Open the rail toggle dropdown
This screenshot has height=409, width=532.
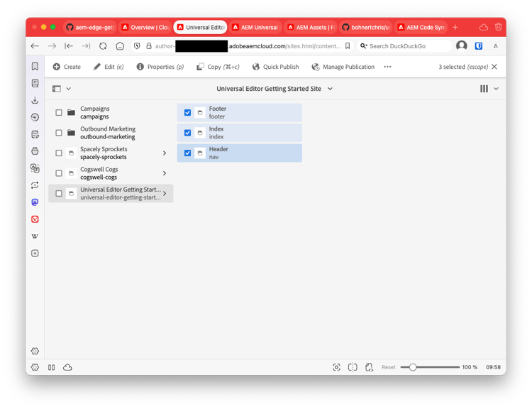[x=62, y=89]
